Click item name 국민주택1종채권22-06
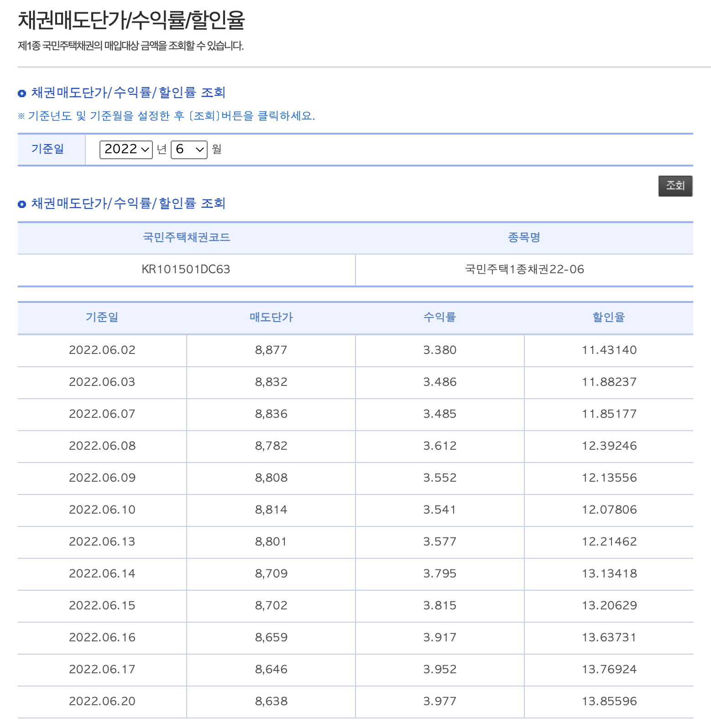This screenshot has height=728, width=711. (x=524, y=270)
